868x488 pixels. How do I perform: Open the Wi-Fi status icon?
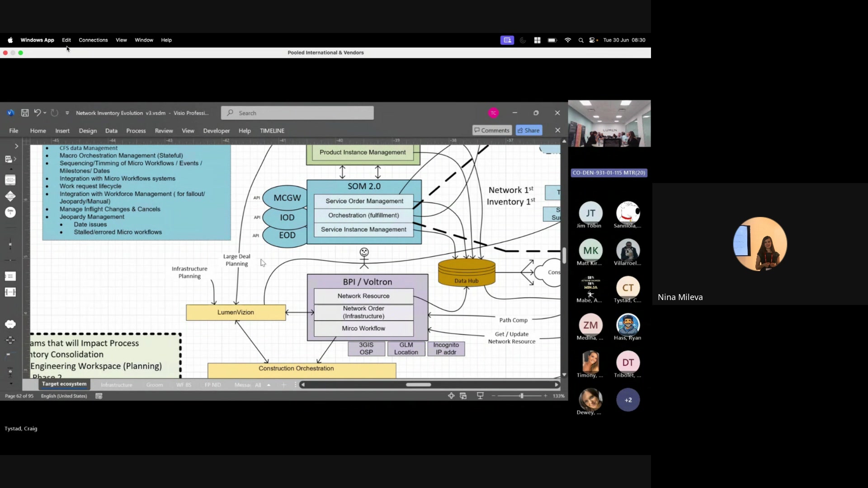[567, 40]
